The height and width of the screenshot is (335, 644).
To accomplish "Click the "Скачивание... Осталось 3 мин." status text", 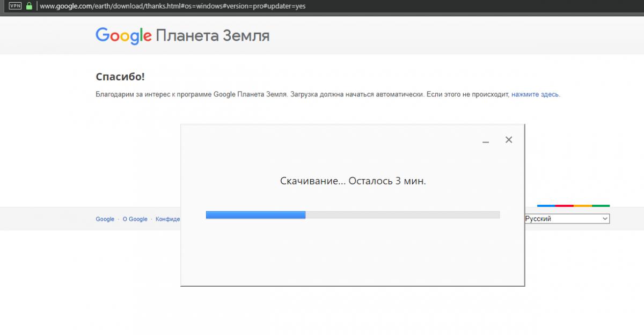I will tap(353, 181).
